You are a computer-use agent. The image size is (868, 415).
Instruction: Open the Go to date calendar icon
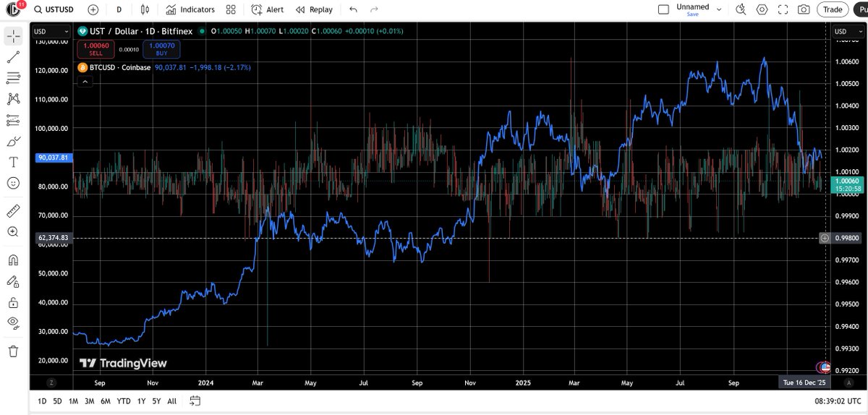point(195,401)
